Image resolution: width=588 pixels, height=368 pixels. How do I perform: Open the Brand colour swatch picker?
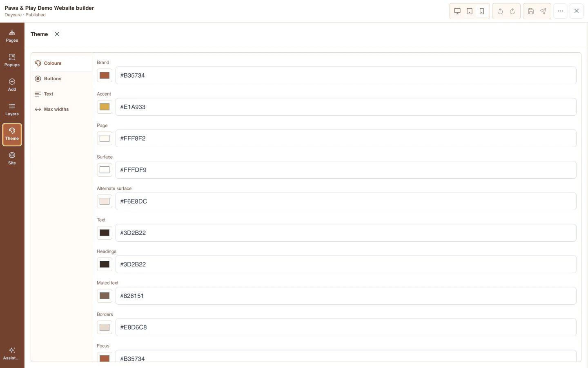[105, 75]
